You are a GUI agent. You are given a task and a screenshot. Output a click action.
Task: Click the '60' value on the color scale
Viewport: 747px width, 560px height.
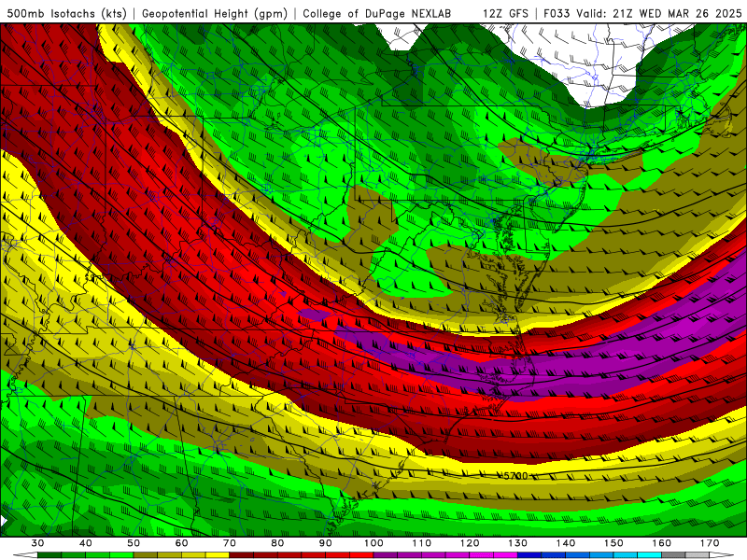[181, 543]
